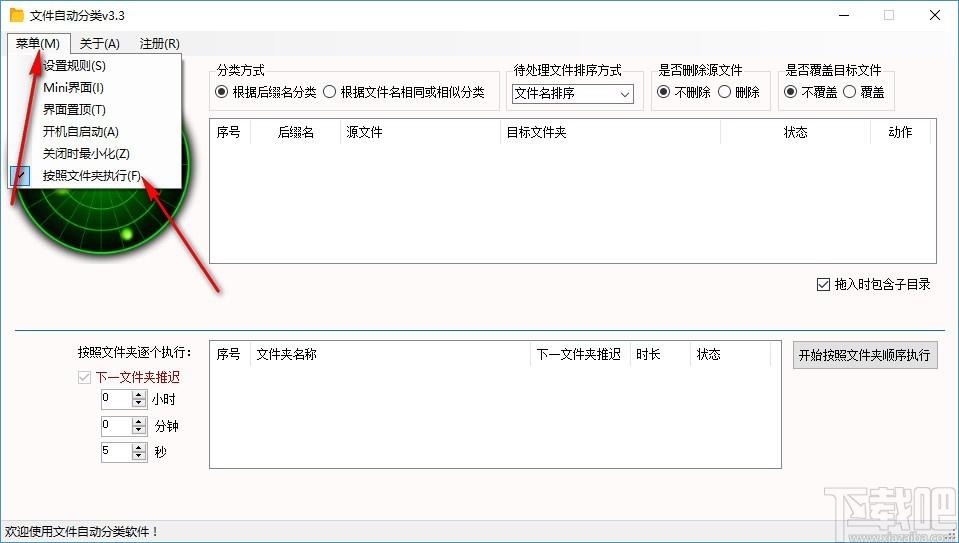959x543 pixels.
Task: Increase the 分钟 spinner value
Action: point(139,421)
